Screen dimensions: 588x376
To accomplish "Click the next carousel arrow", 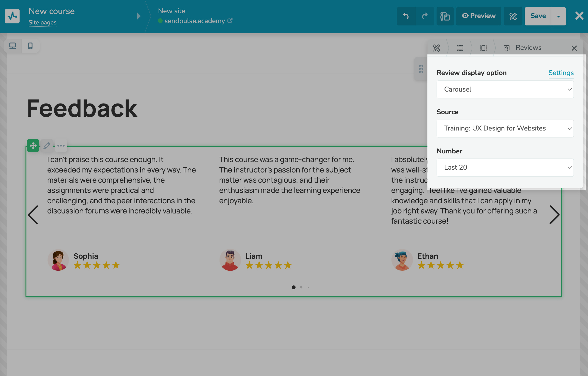I will pos(554,215).
